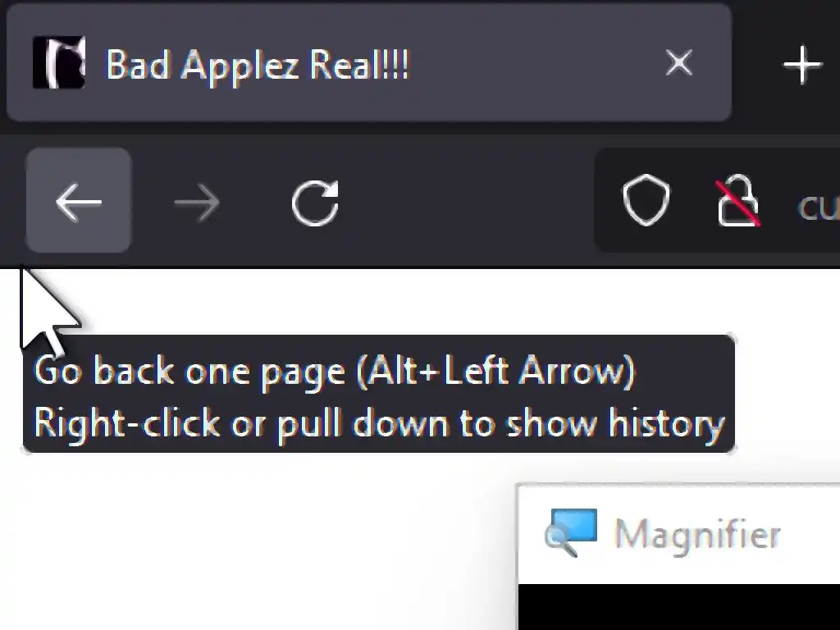840x630 pixels.
Task: Click the "Right-click or pull down" tooltip line
Action: click(379, 425)
